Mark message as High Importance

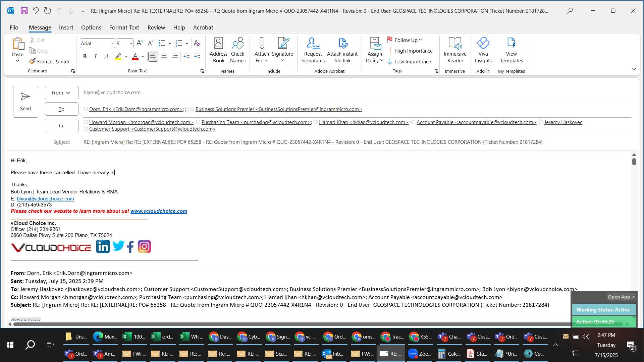(410, 51)
